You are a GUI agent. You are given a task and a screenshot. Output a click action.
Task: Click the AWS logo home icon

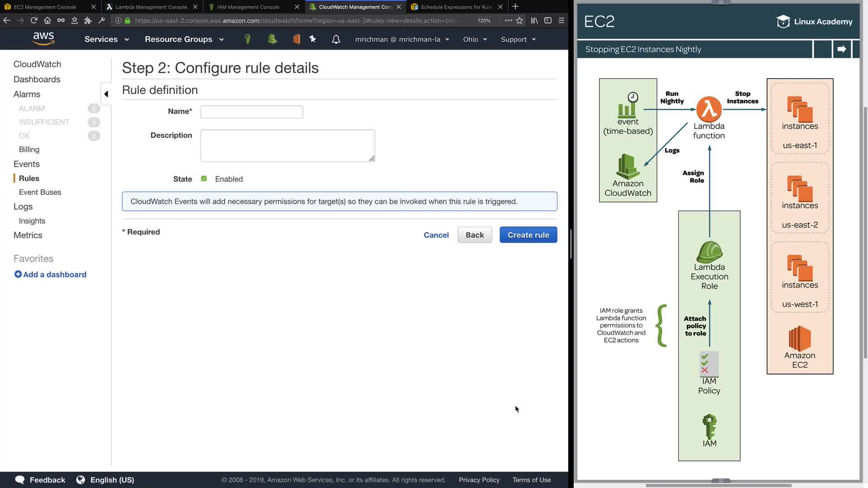[43, 39]
